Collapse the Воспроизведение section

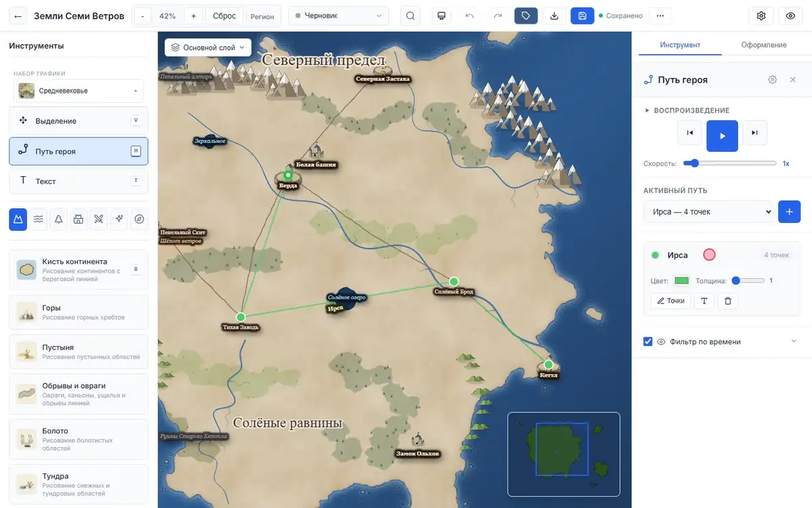[687, 110]
